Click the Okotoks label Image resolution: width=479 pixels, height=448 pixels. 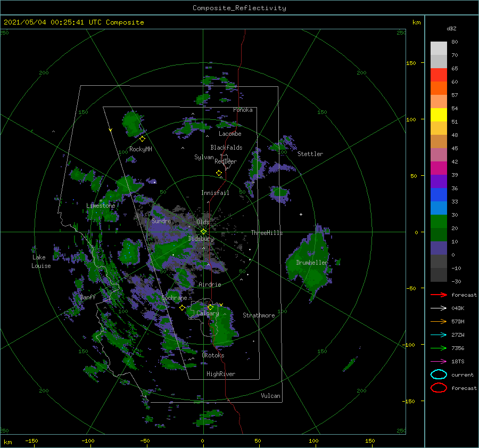click(x=213, y=355)
